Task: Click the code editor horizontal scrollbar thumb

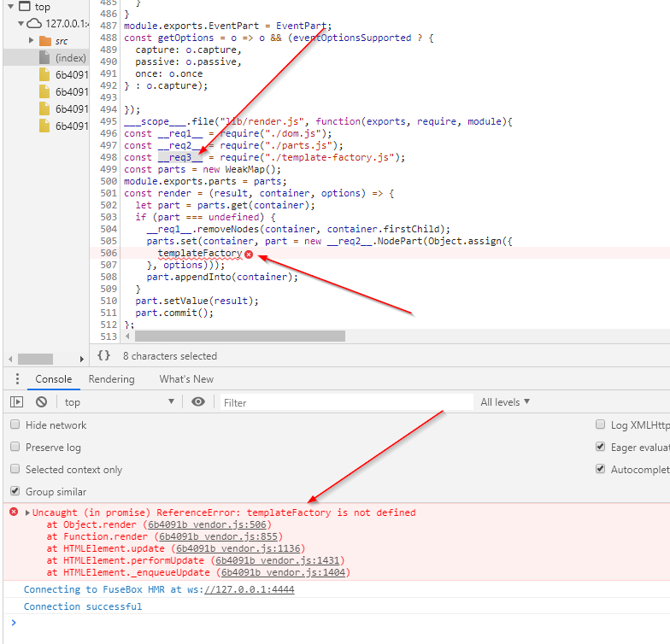Action: pos(239,337)
